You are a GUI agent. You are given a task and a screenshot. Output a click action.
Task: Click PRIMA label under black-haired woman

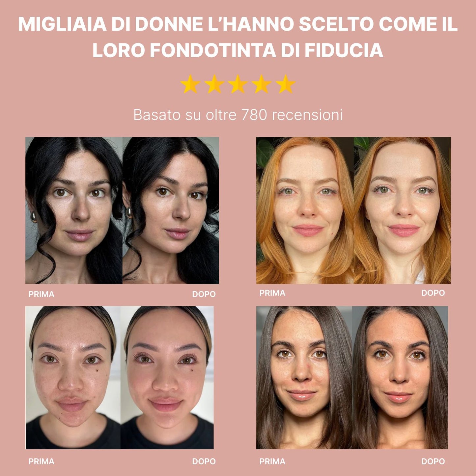point(42,294)
